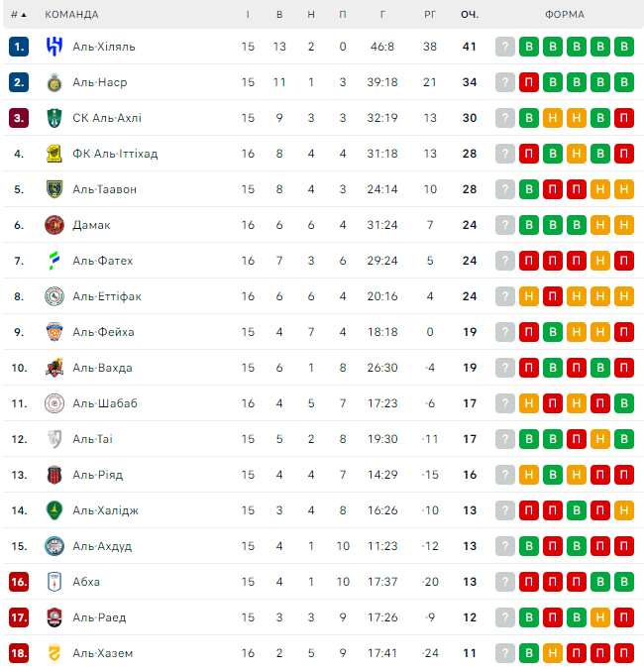The width and height of the screenshot is (644, 670).
Task: Click the ФОРМА column header
Action: [564, 15]
